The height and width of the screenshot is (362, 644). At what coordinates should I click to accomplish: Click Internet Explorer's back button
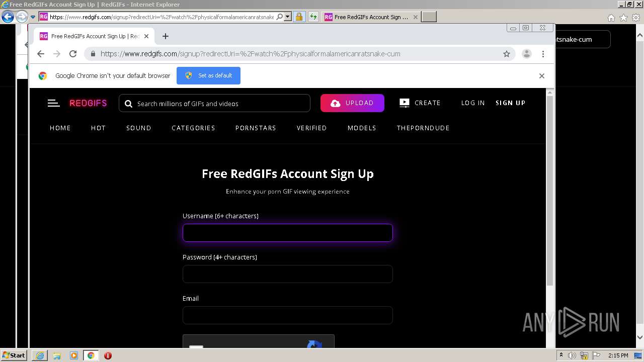click(8, 17)
